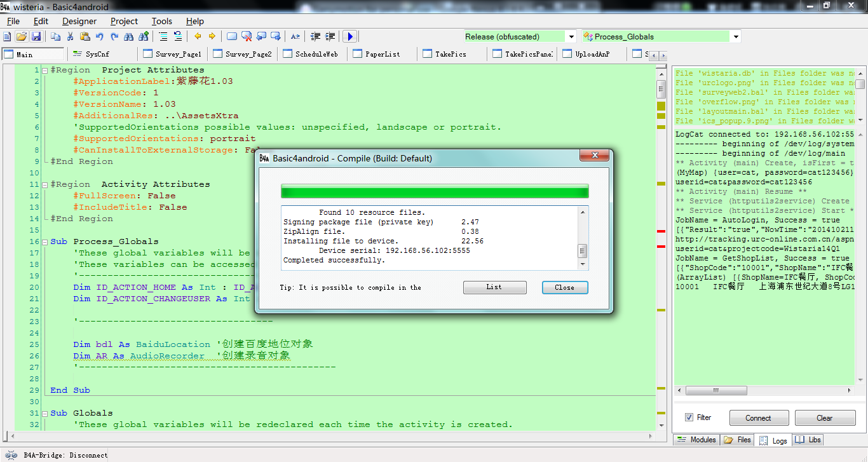
Task: Click the Redo arrow icon
Action: 114,36
